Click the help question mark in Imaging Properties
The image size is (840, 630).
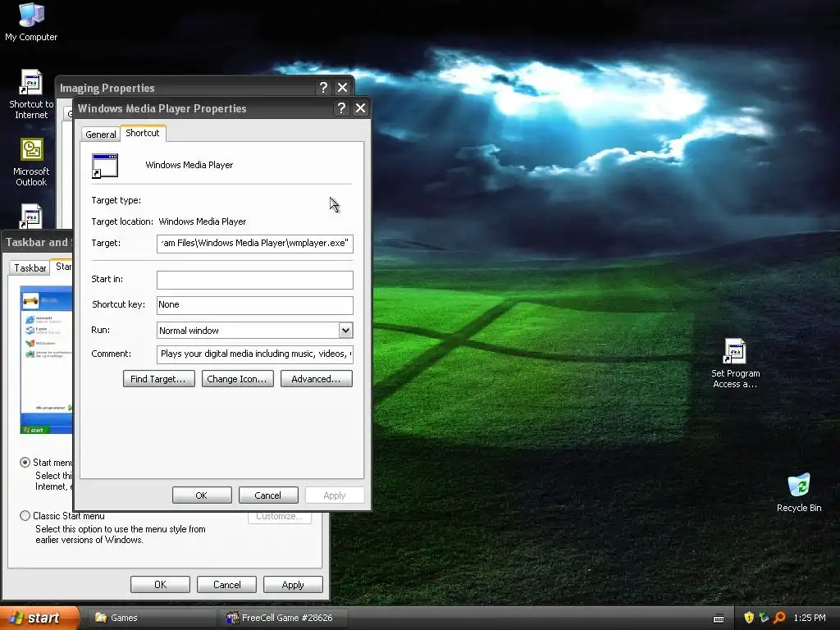pyautogui.click(x=323, y=87)
